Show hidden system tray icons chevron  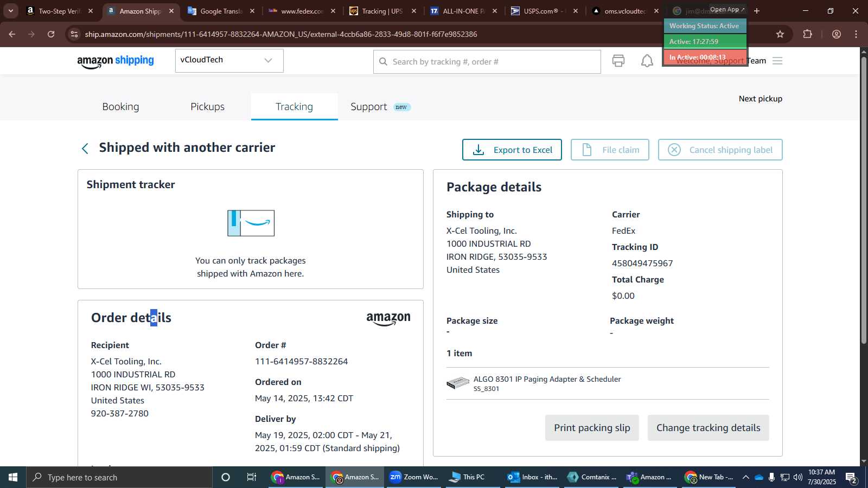click(x=746, y=477)
